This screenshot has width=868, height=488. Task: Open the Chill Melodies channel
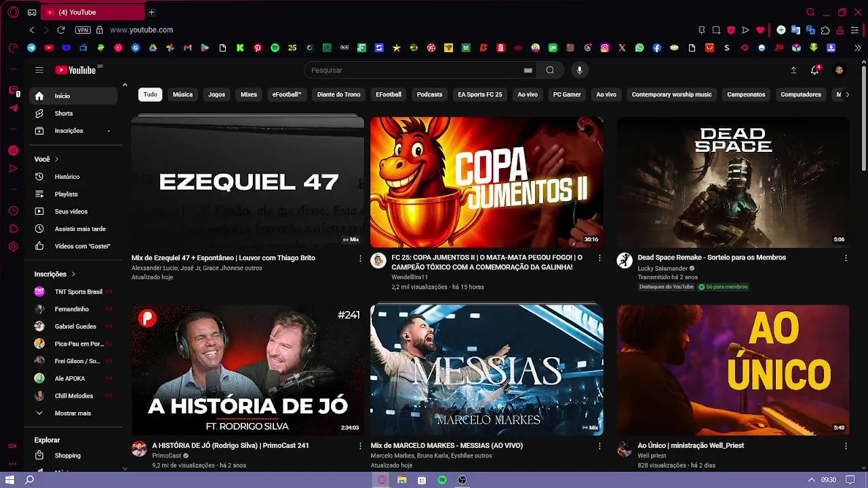point(73,396)
